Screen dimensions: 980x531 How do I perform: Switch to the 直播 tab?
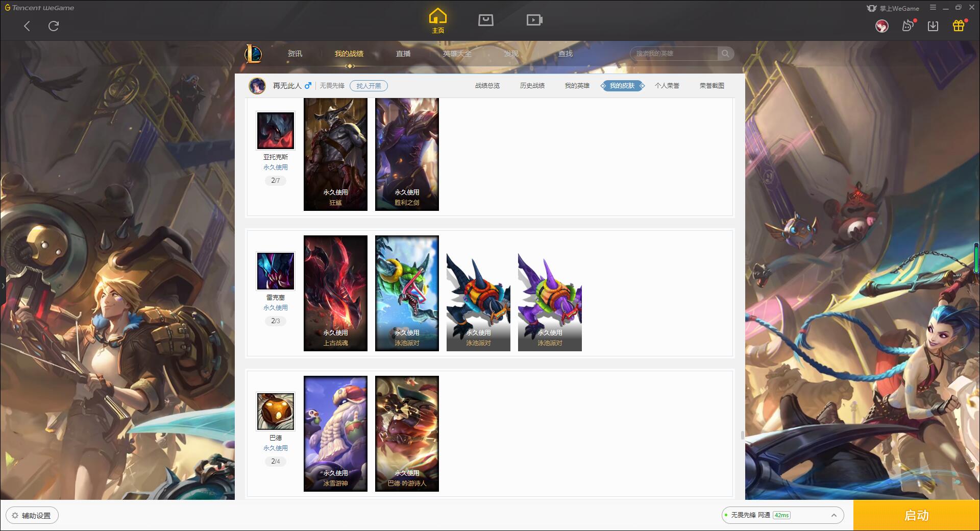[403, 54]
